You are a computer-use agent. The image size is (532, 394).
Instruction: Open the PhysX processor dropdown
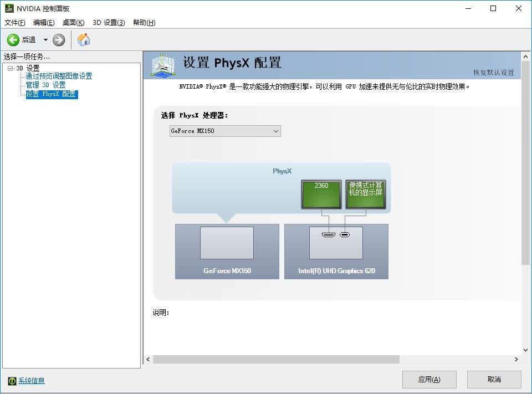click(225, 131)
